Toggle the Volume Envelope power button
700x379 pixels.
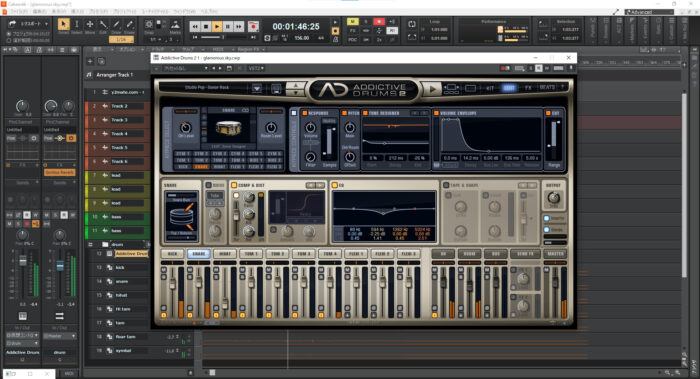[436, 113]
